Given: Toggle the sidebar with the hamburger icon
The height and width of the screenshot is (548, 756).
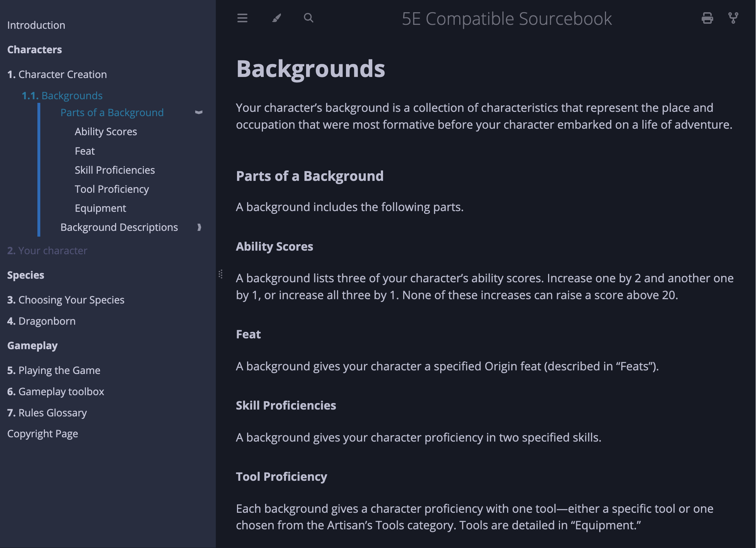Looking at the screenshot, I should [242, 18].
